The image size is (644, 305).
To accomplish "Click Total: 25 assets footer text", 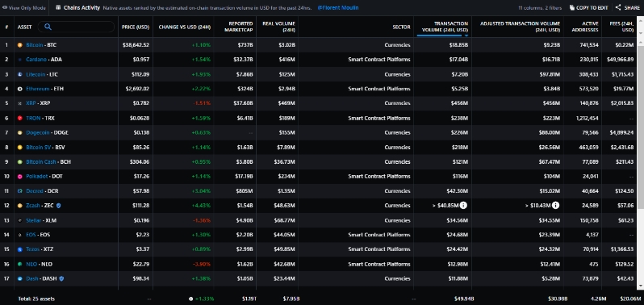I will [x=36, y=299].
